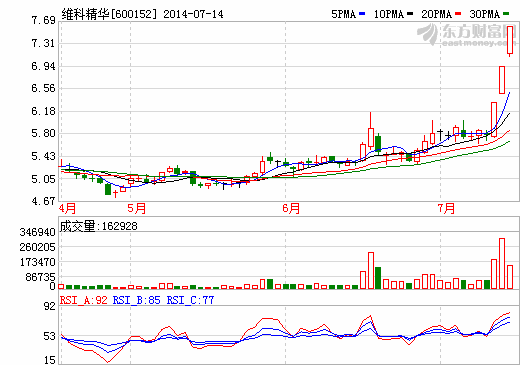Click the 7.69 price axis label
The image size is (520, 365).
point(43,21)
